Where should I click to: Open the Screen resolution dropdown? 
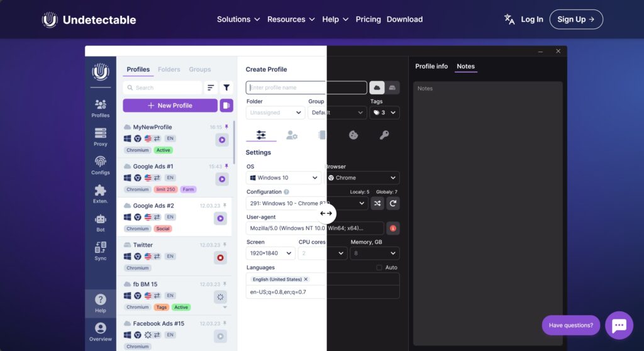270,253
